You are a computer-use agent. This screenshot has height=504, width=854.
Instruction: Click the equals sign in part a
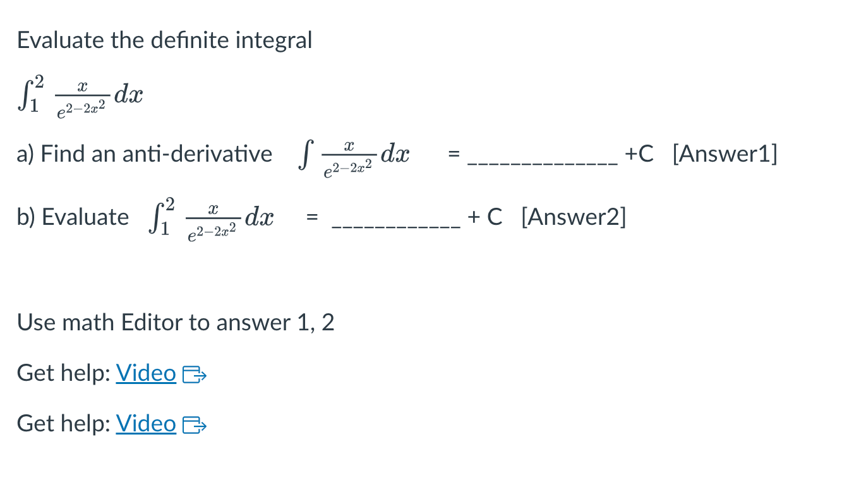point(453,154)
